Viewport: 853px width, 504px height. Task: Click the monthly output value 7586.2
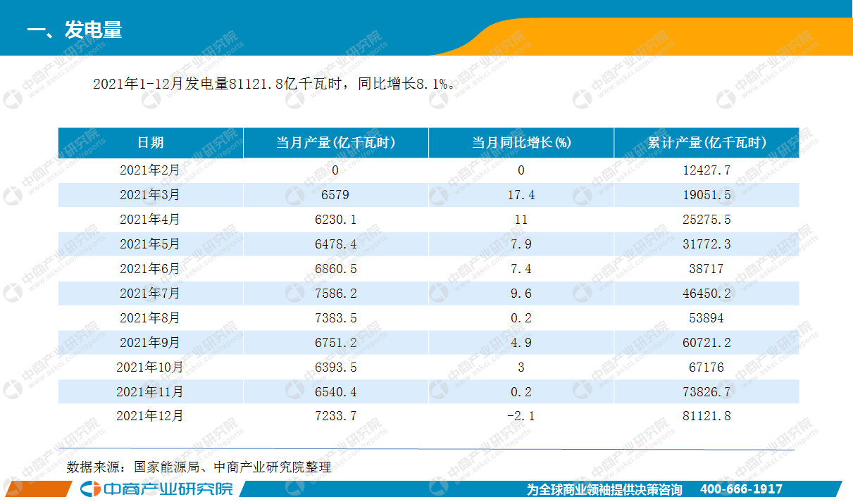335,294
